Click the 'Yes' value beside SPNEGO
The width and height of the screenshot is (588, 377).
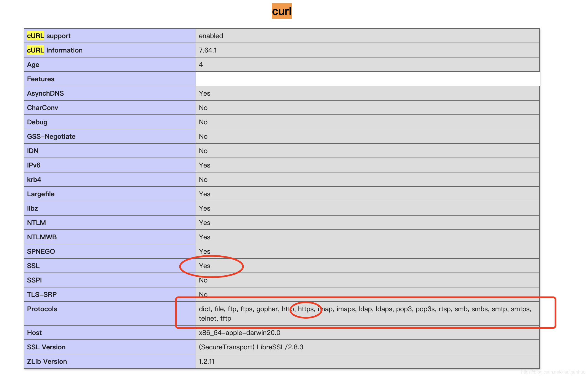click(x=204, y=252)
